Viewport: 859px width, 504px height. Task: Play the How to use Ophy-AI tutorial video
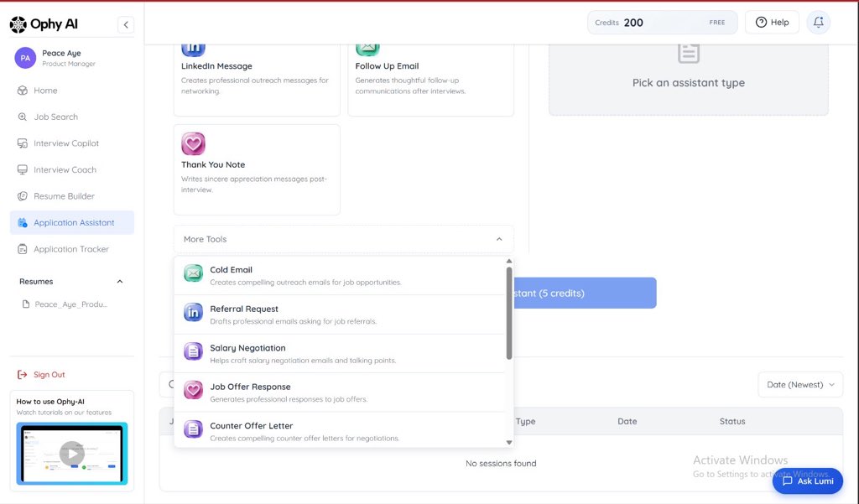72,454
